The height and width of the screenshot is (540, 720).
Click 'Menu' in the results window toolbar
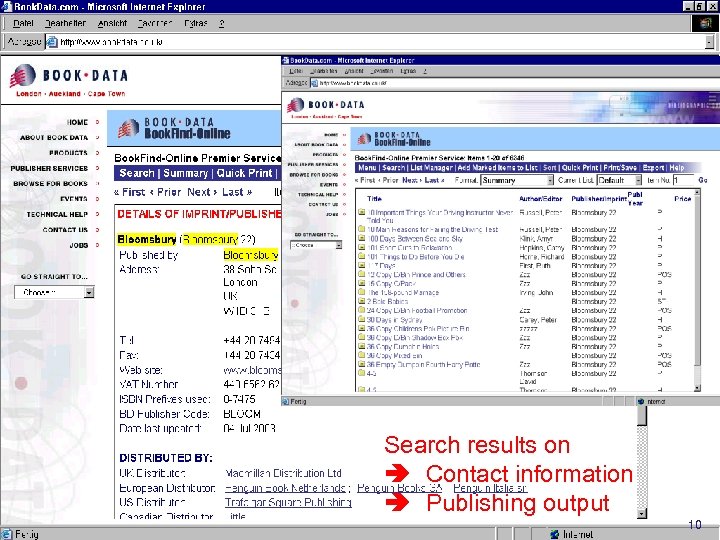pyautogui.click(x=367, y=168)
